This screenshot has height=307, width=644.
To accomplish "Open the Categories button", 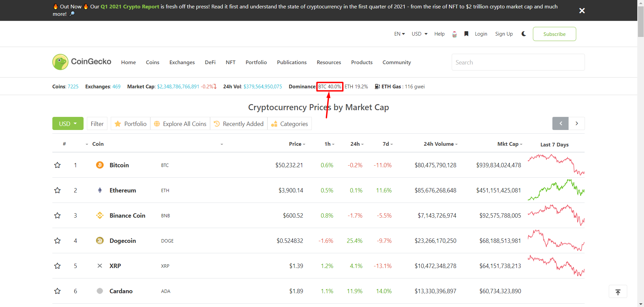I will click(x=290, y=124).
